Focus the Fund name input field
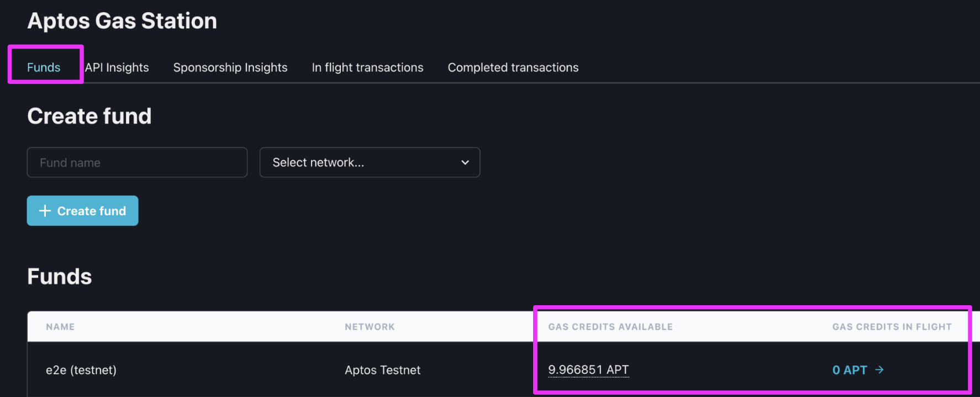Image resolution: width=980 pixels, height=397 pixels. pyautogui.click(x=137, y=163)
